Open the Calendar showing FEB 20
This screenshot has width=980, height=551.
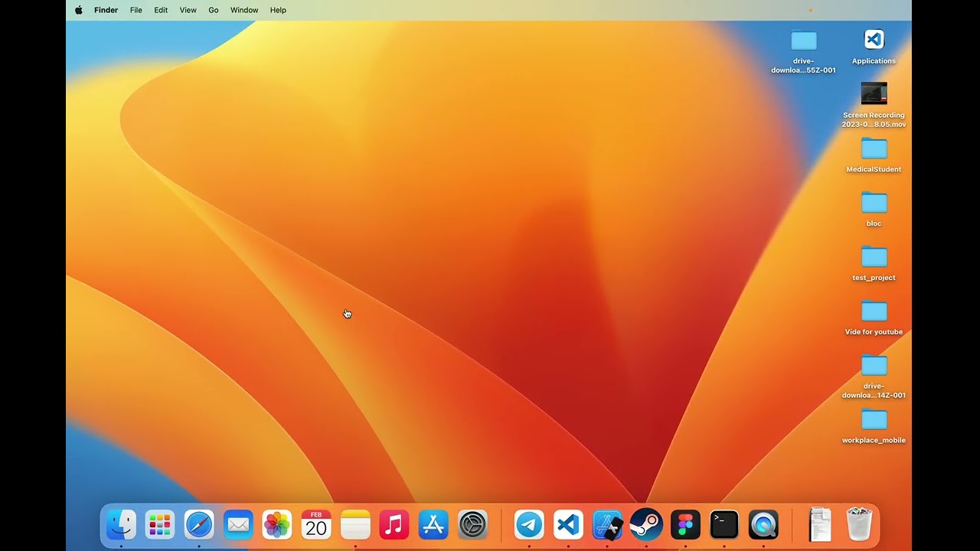[316, 525]
